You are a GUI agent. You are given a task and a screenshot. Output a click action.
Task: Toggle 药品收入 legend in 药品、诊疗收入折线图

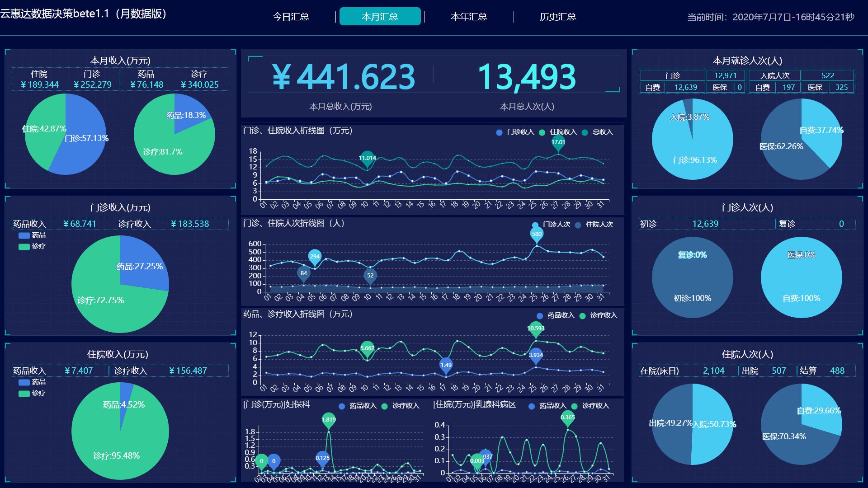tap(556, 315)
